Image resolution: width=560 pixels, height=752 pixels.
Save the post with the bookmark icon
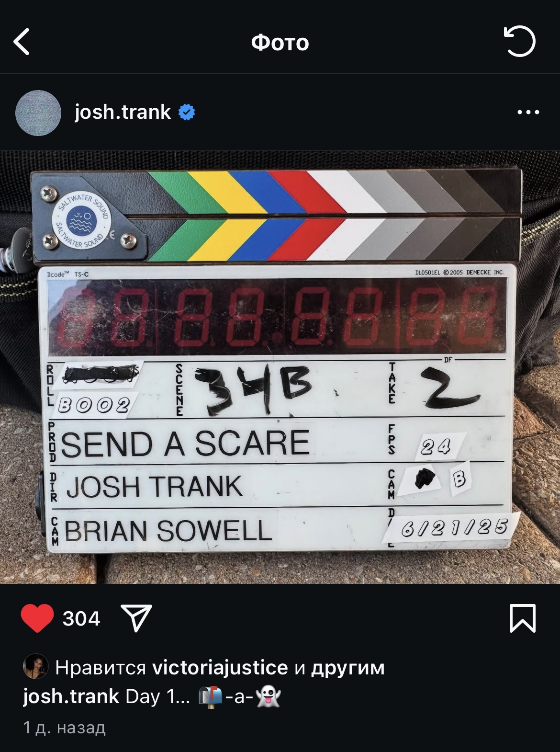click(x=523, y=618)
